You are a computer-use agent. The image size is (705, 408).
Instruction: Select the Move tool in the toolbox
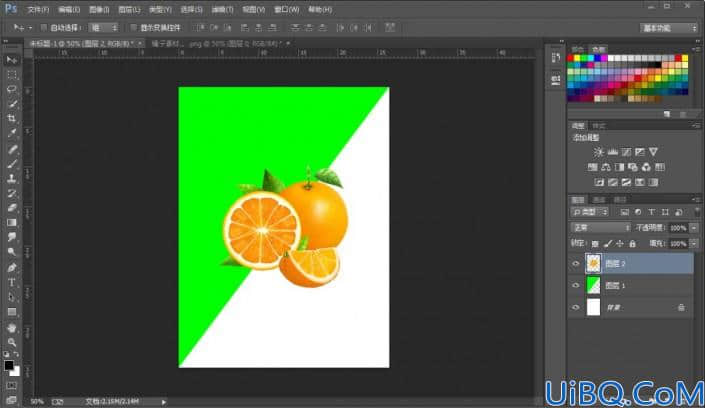12,60
